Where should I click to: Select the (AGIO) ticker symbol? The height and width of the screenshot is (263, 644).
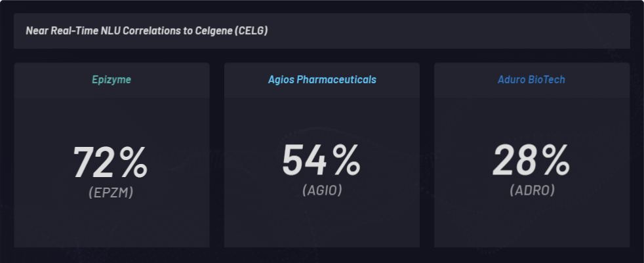pos(322,190)
